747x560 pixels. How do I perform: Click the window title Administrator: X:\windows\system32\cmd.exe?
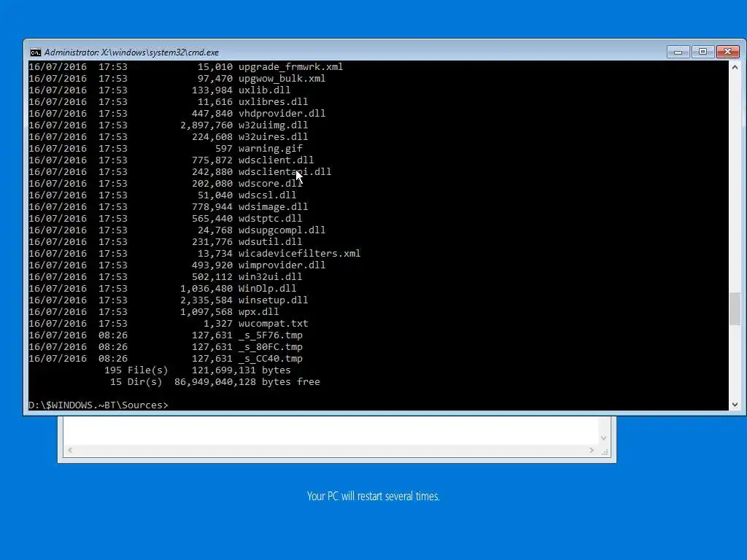[131, 52]
